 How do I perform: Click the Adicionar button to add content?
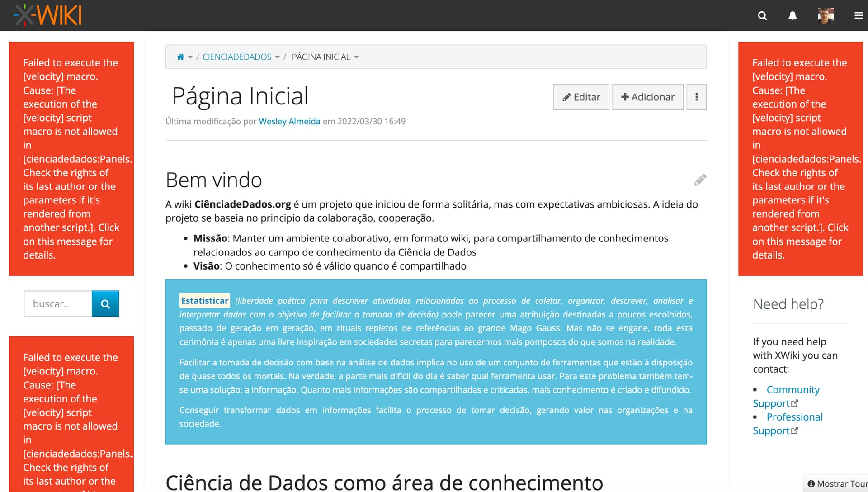click(x=647, y=97)
